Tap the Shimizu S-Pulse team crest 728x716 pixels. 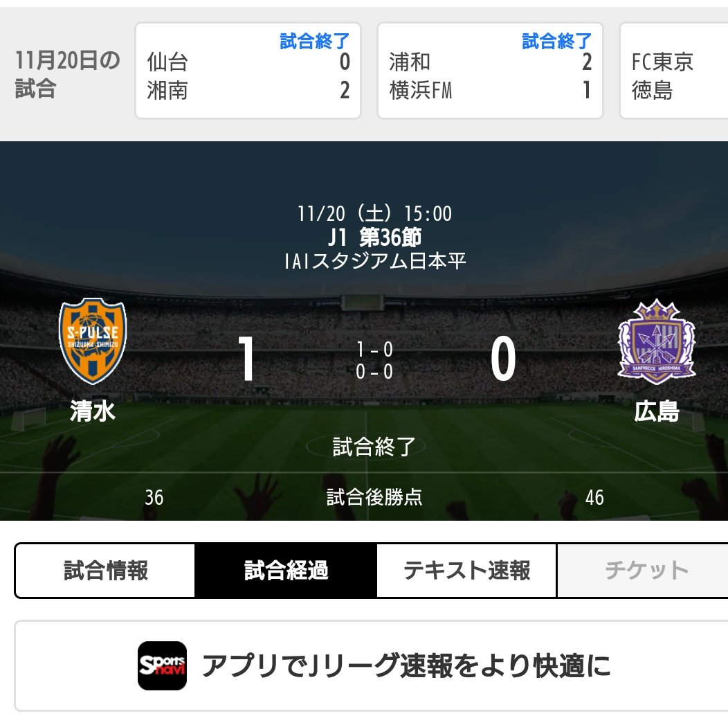coord(93,341)
